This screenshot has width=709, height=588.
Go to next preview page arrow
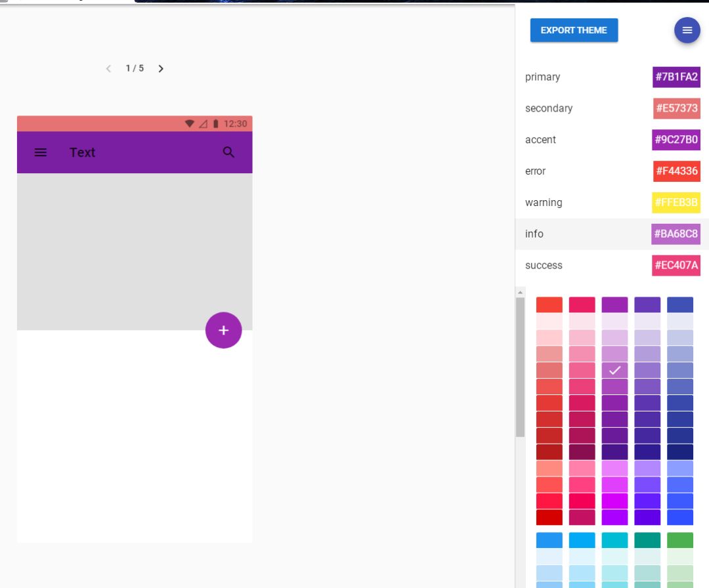coord(161,69)
